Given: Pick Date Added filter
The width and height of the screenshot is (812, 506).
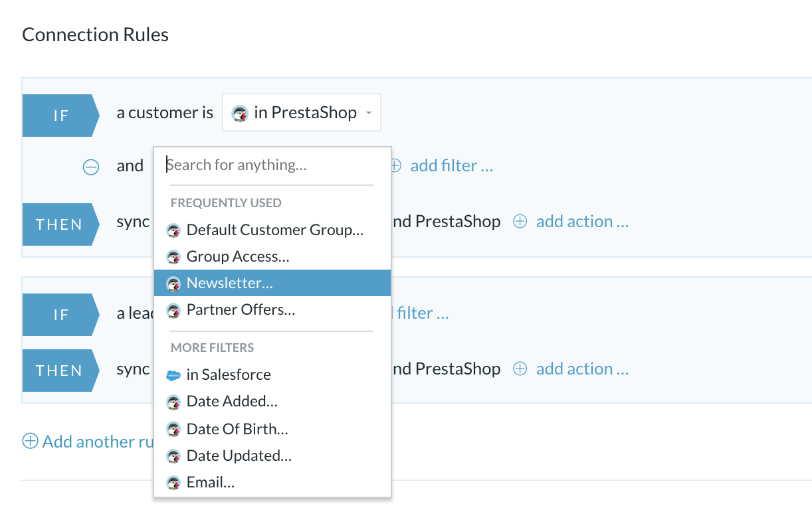Looking at the screenshot, I should tap(272, 401).
